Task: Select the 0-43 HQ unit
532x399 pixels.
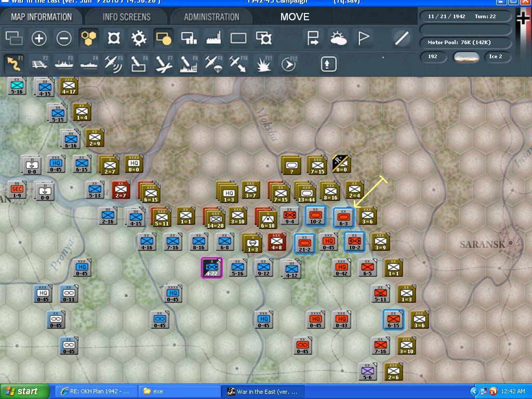Action: [x=341, y=320]
